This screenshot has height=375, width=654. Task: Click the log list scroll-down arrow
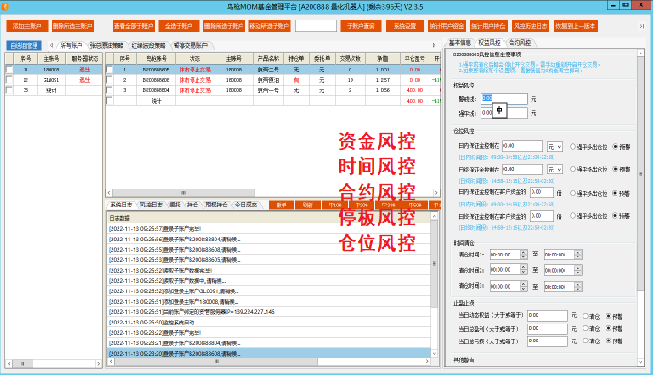pos(434,354)
